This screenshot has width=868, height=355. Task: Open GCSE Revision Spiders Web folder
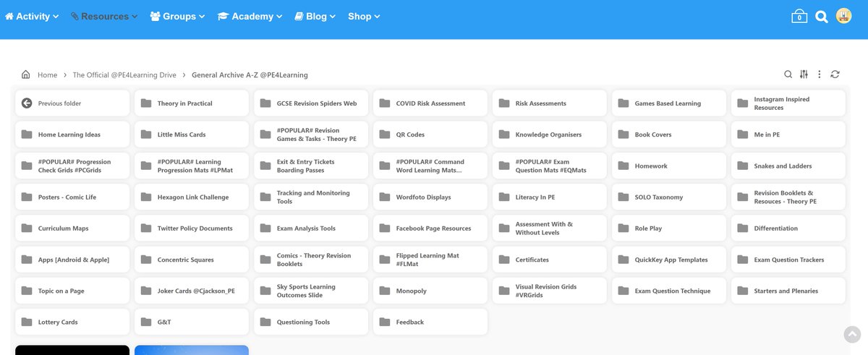[311, 103]
